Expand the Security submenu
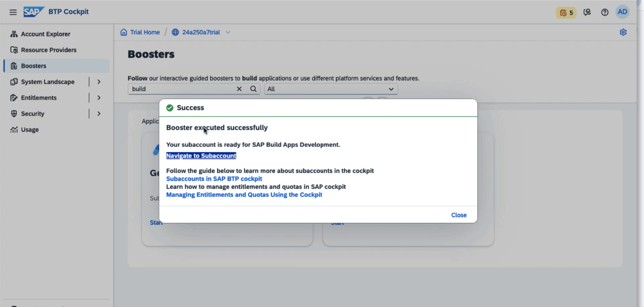The width and height of the screenshot is (644, 307). click(99, 114)
